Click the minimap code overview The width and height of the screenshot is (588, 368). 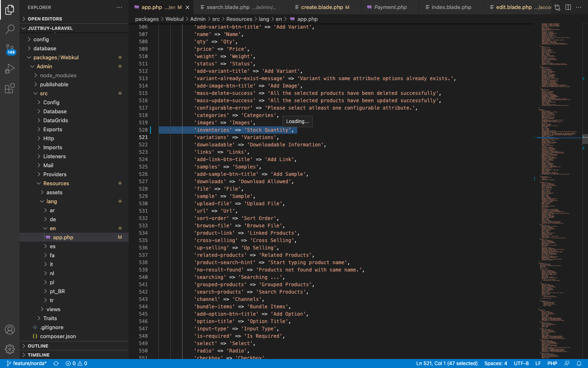click(x=557, y=190)
